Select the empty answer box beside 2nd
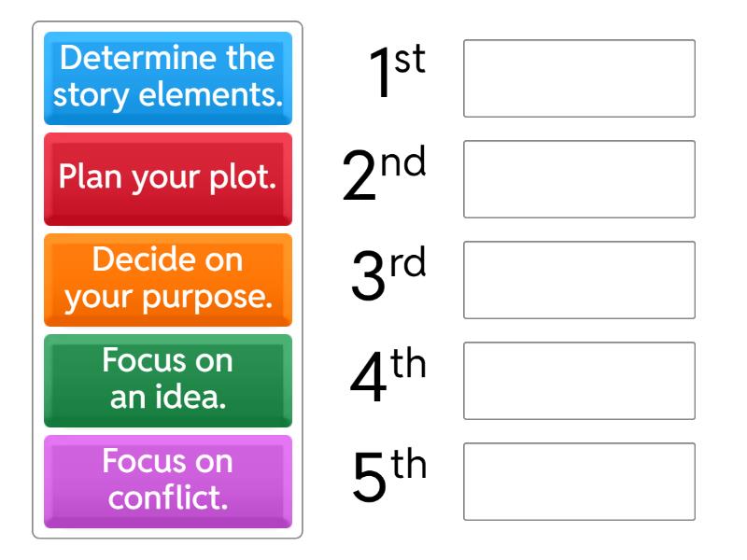 (579, 179)
